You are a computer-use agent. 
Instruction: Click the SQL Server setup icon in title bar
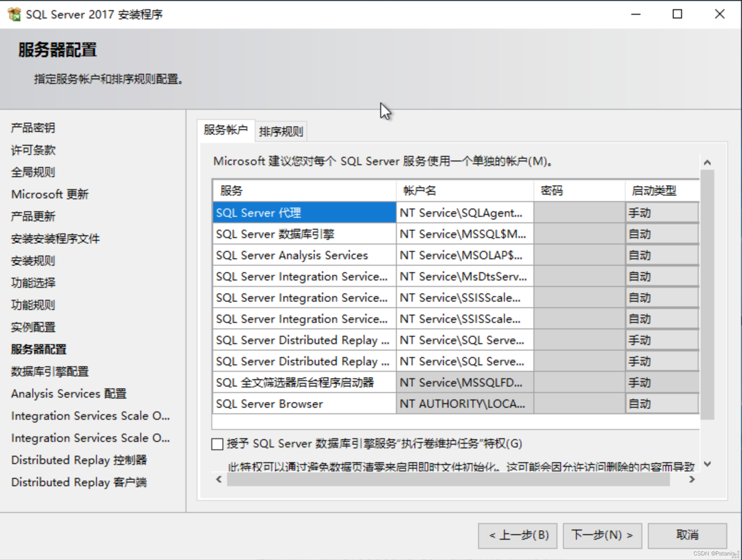point(14,14)
